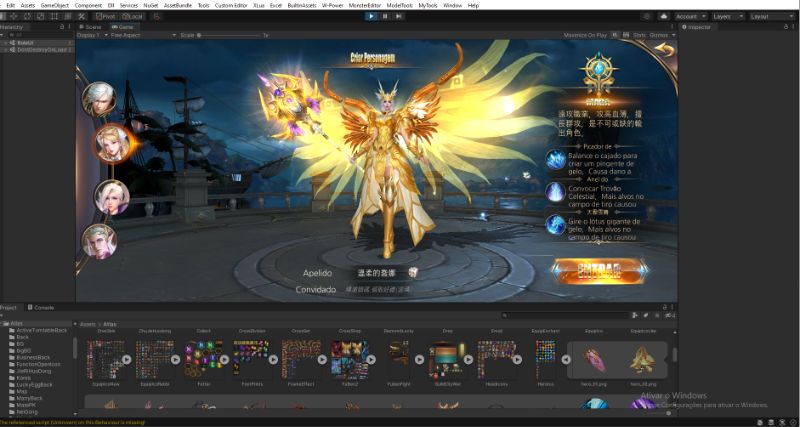Click the first ice skill icon
800x427 pixels.
click(555, 160)
